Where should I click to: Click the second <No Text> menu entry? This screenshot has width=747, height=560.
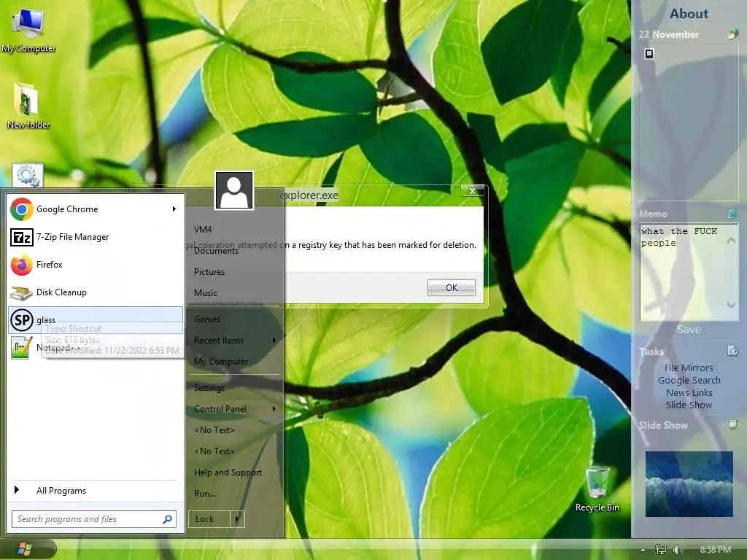(214, 451)
